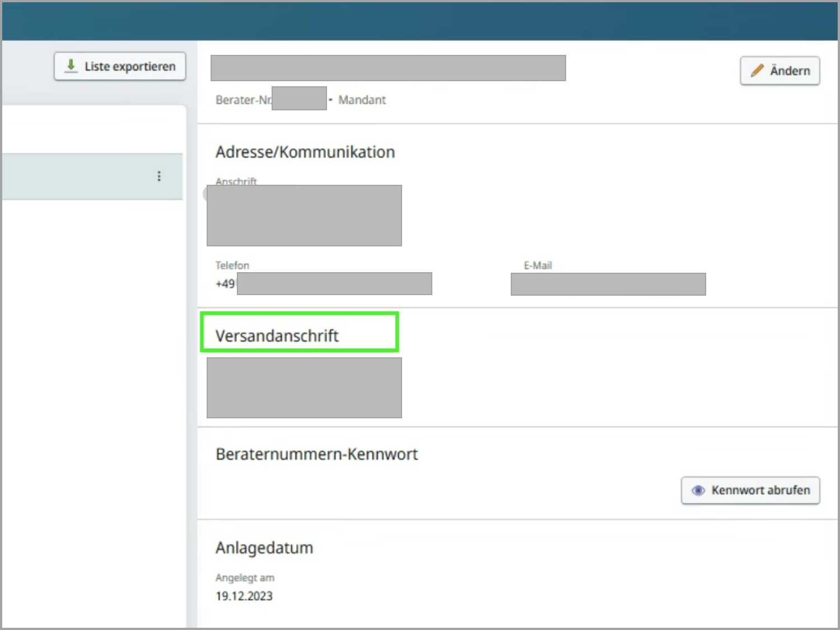Click the creation date 19.12.2023
The image size is (840, 630).
point(244,596)
